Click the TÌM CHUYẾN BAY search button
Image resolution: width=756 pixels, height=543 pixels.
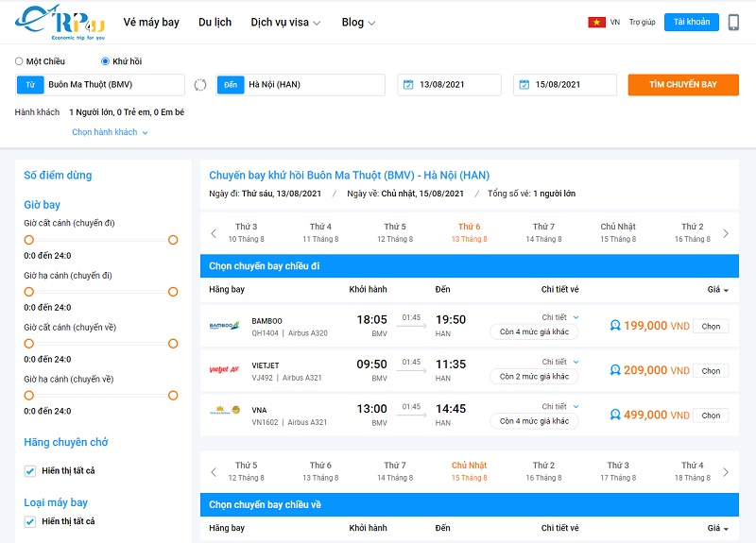point(682,85)
